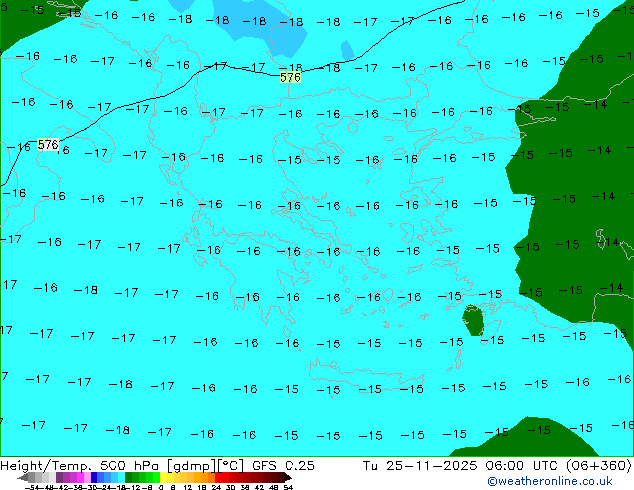Click the 'GFS 0.25' model label
This screenshot has width=634, height=490.
click(283, 466)
